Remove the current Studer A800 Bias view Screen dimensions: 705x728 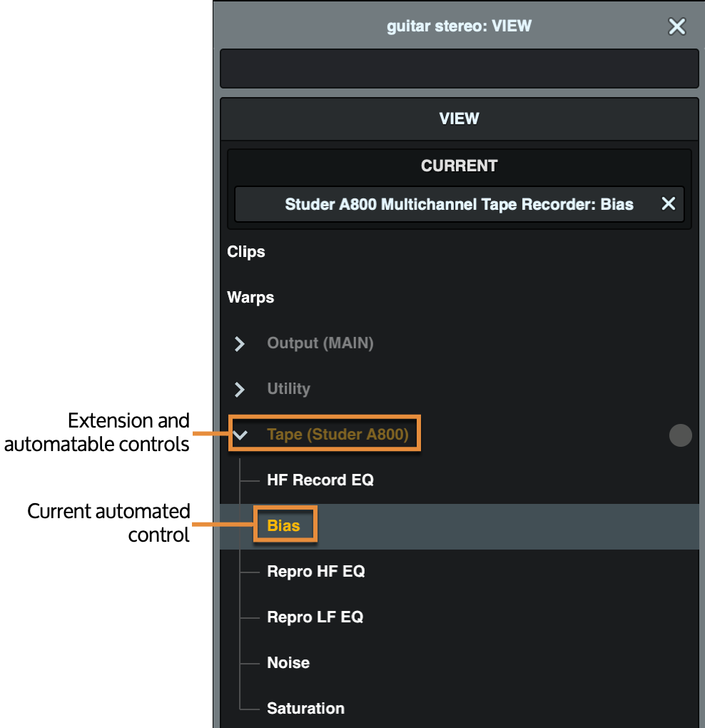[668, 204]
